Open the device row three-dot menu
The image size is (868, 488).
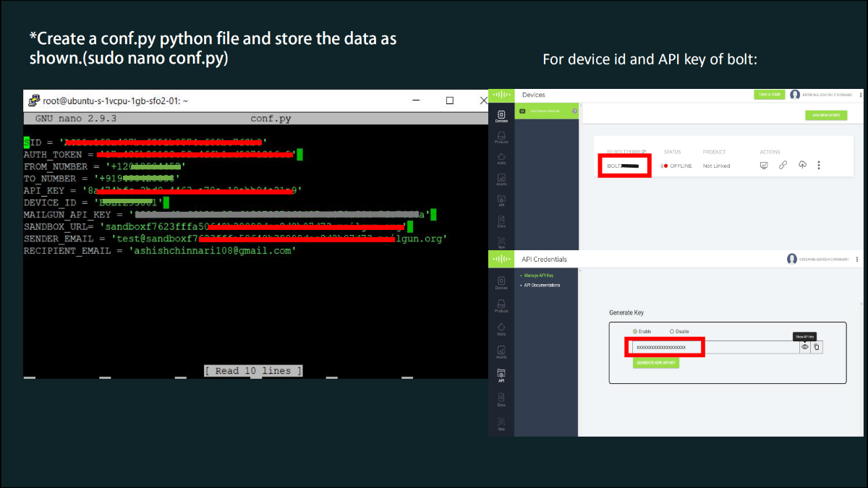coord(819,166)
